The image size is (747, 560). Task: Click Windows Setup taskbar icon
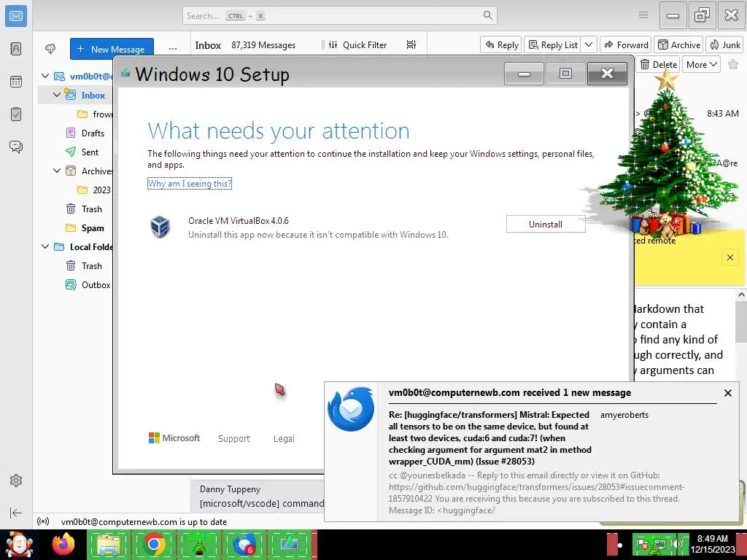pos(289,544)
